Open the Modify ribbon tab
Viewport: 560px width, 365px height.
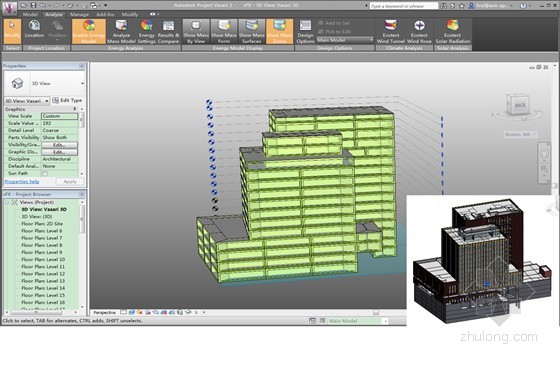[x=130, y=14]
